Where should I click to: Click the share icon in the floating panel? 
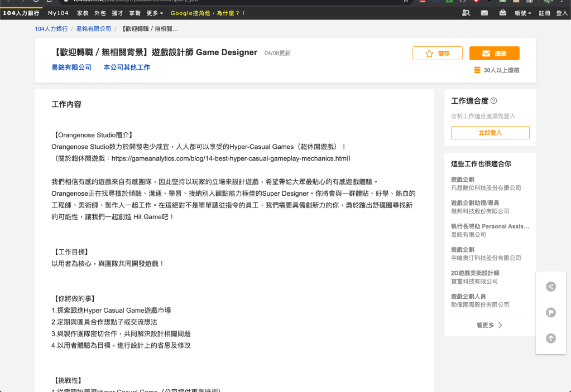coord(551,287)
